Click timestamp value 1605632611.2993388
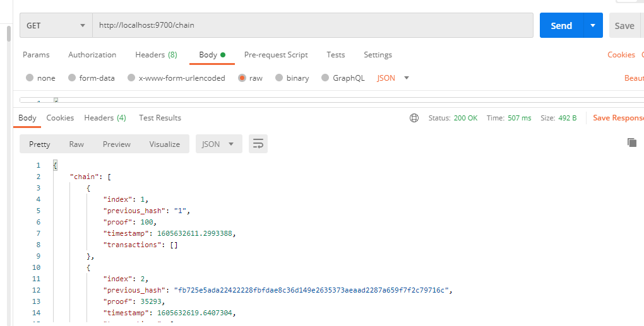644x326 pixels. (194, 233)
